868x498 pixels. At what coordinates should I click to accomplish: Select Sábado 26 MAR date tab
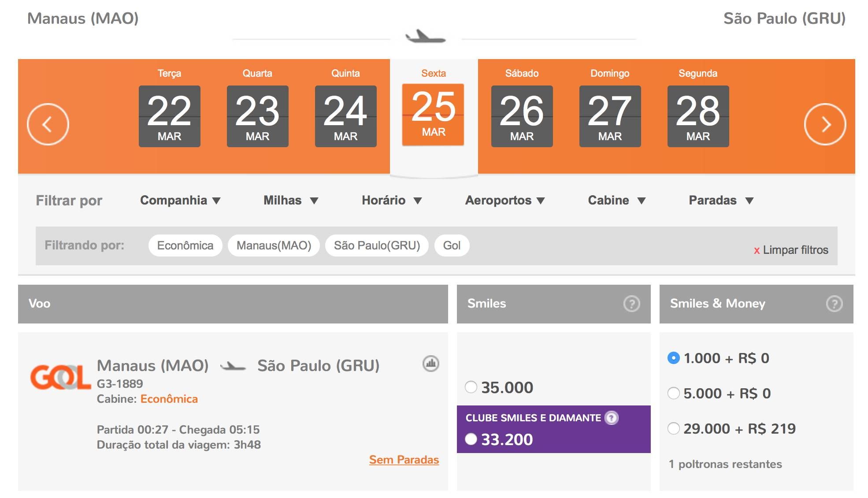coord(522,116)
